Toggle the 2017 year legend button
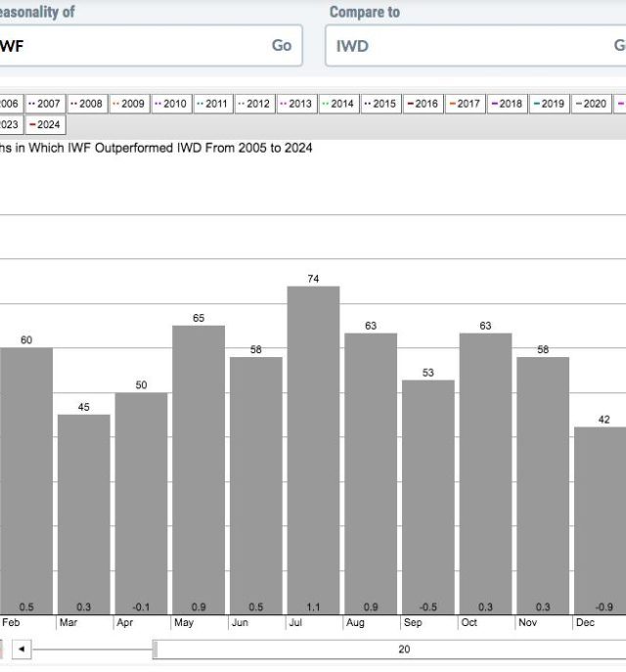Viewport: 626px width, 672px height. point(466,104)
